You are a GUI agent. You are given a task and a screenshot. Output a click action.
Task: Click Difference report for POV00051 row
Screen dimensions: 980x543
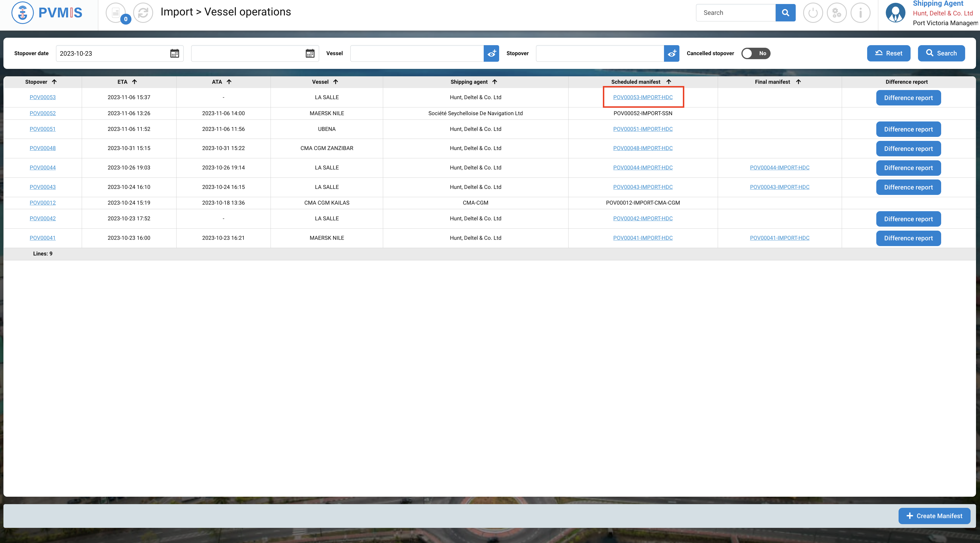pos(908,129)
